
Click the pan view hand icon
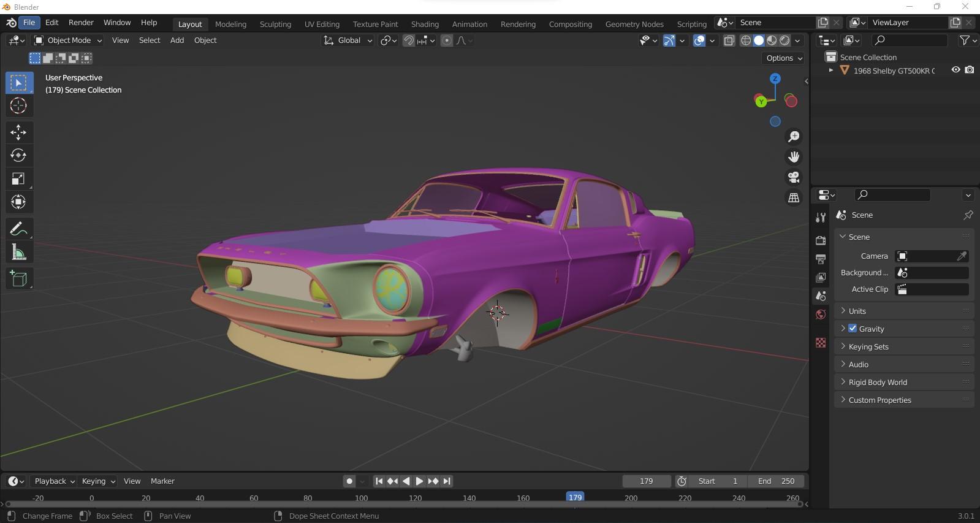tap(794, 157)
